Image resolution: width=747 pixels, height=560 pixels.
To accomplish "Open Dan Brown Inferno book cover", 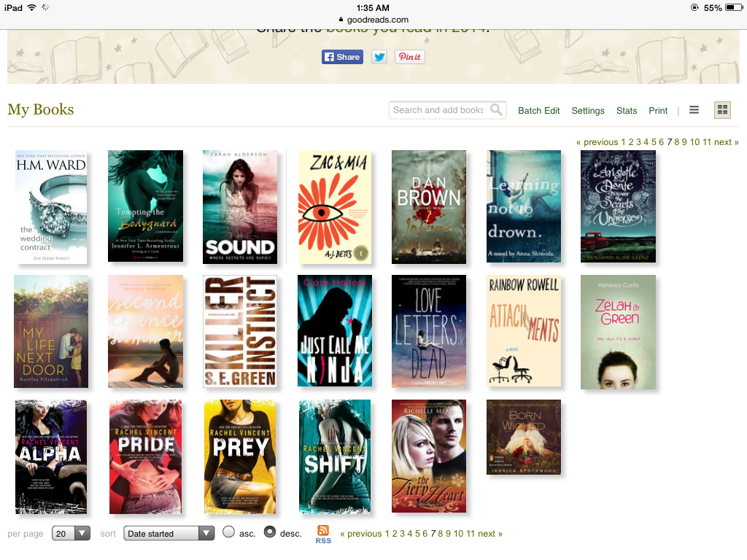I will [429, 207].
